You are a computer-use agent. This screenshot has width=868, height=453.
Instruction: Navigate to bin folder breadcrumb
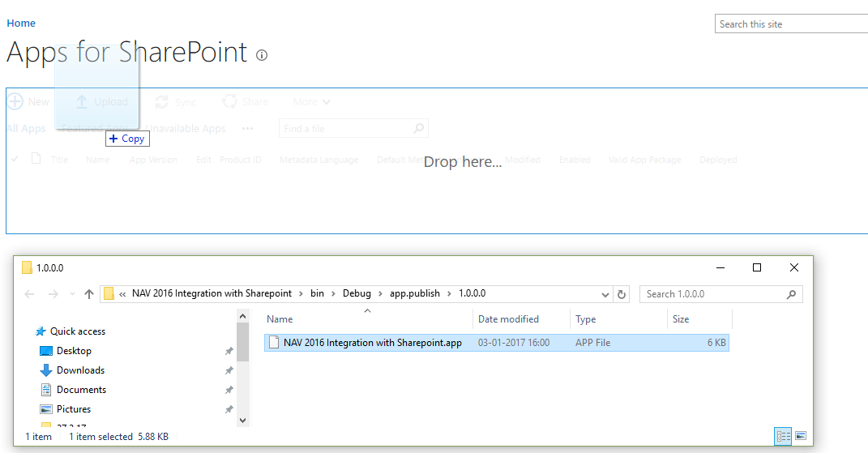coord(317,293)
